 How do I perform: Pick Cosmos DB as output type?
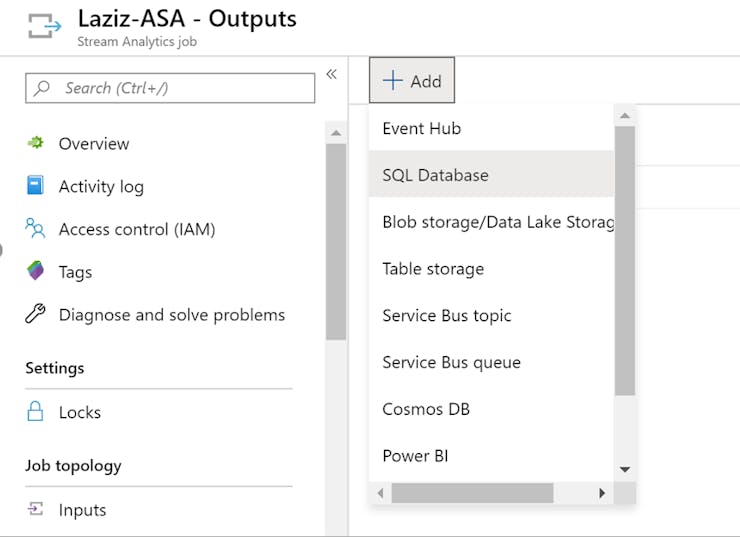pos(426,409)
